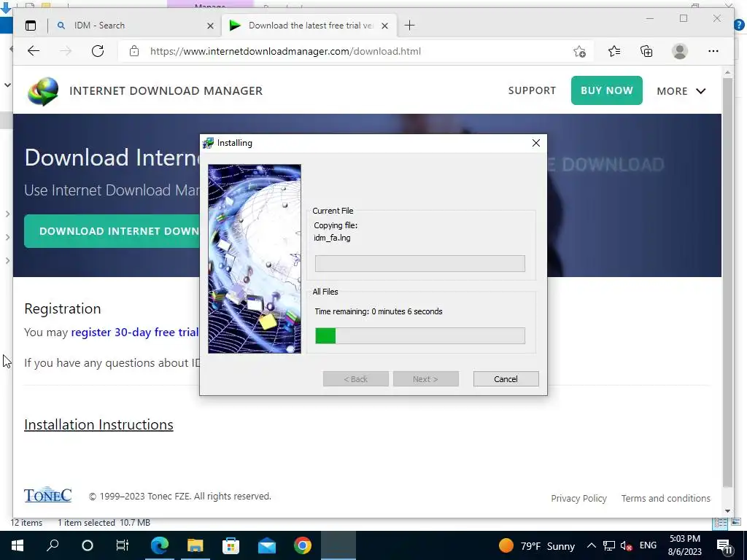Open the Terms and conditions link

[665, 498]
